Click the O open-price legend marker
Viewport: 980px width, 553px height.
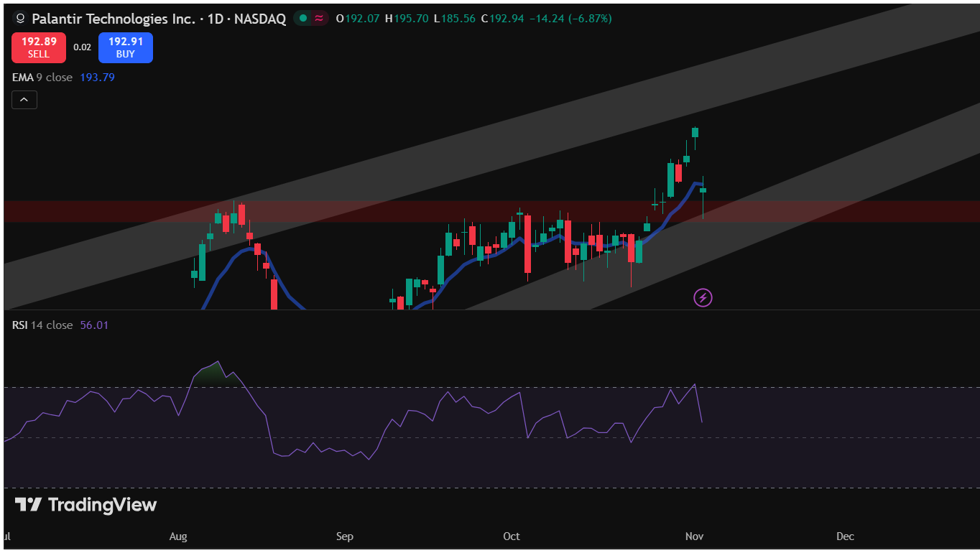(340, 19)
